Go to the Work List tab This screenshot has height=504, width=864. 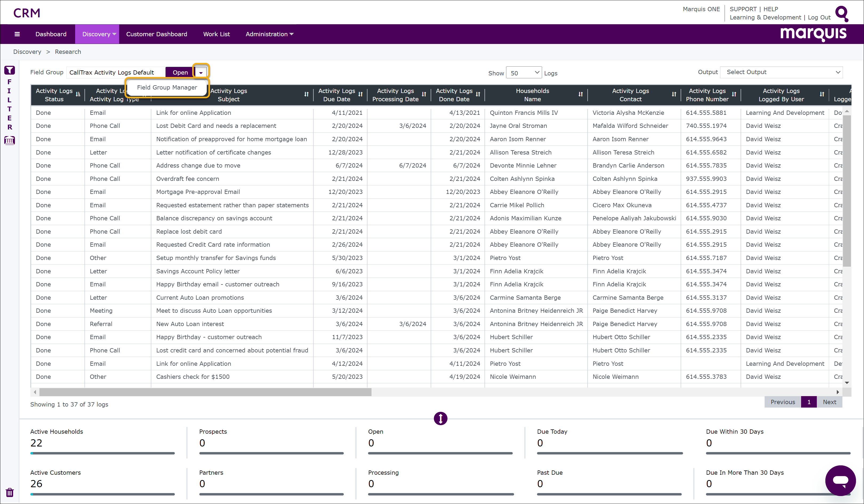tap(216, 34)
